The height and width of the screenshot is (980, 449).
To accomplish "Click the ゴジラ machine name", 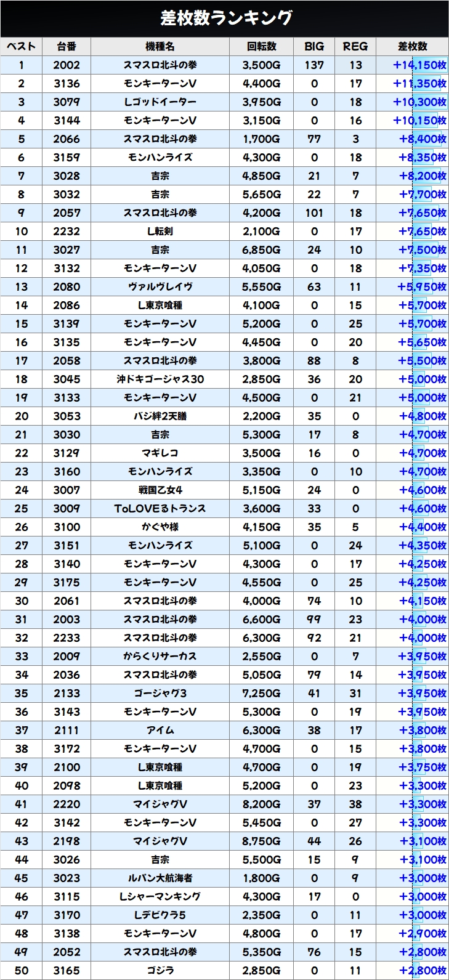I will coord(160,971).
